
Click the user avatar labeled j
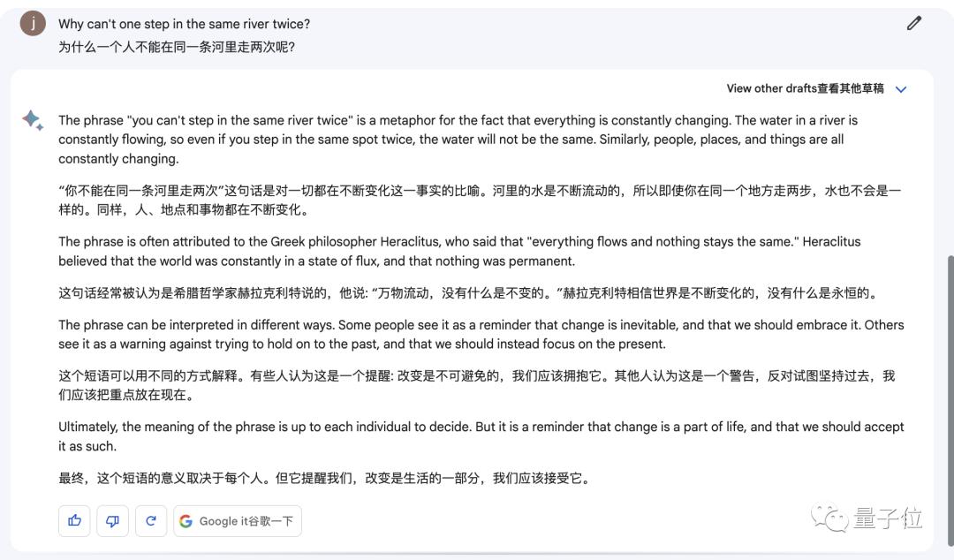(33, 24)
